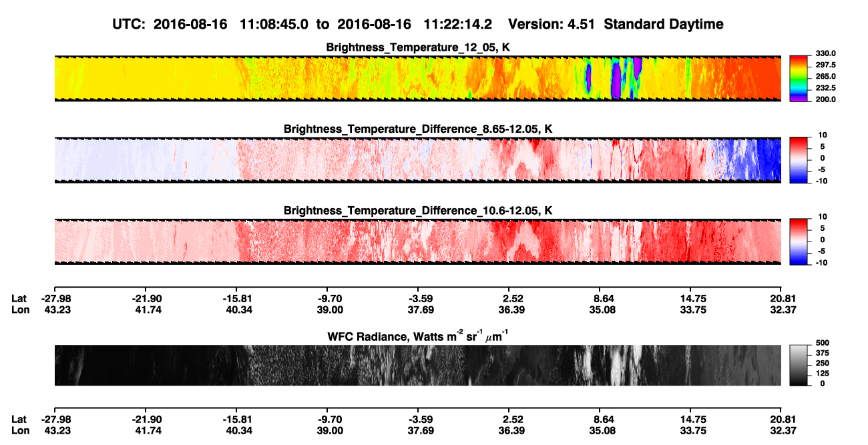The image size is (868, 445).
Task: Click Lon 39.00 on the axis under the 10.6-12.05 strip
Action: coord(328,310)
